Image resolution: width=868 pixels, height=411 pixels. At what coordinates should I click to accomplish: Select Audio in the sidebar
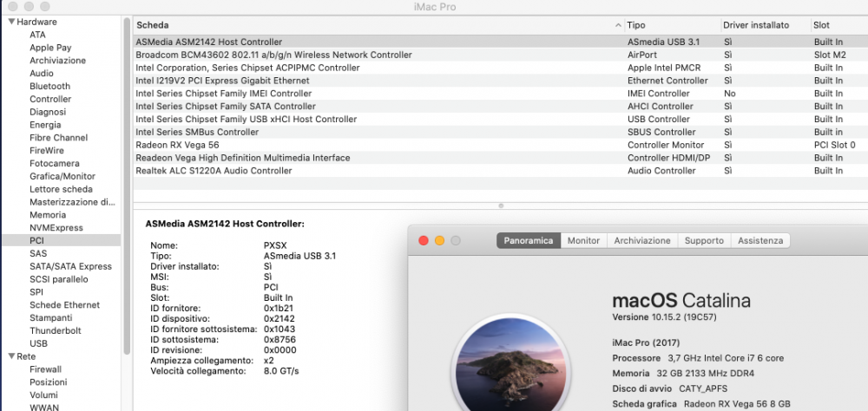click(x=42, y=74)
